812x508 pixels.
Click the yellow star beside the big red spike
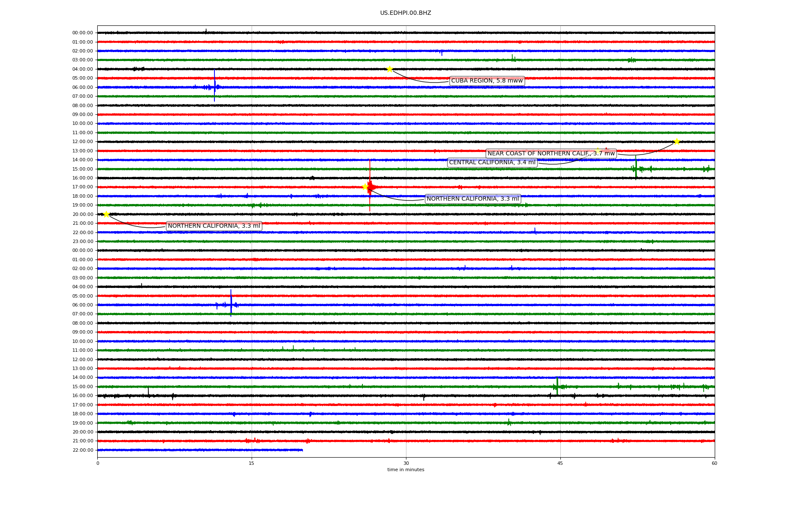(x=365, y=187)
